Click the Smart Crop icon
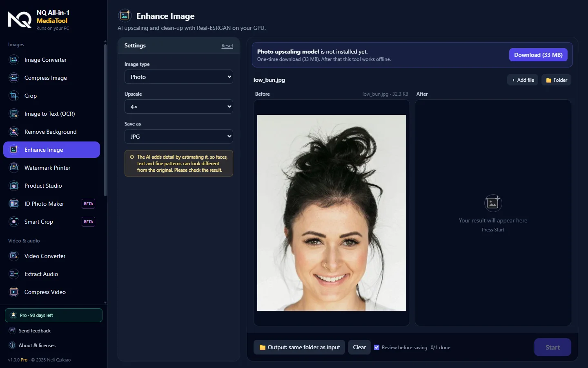The width and height of the screenshot is (588, 368). click(14, 222)
